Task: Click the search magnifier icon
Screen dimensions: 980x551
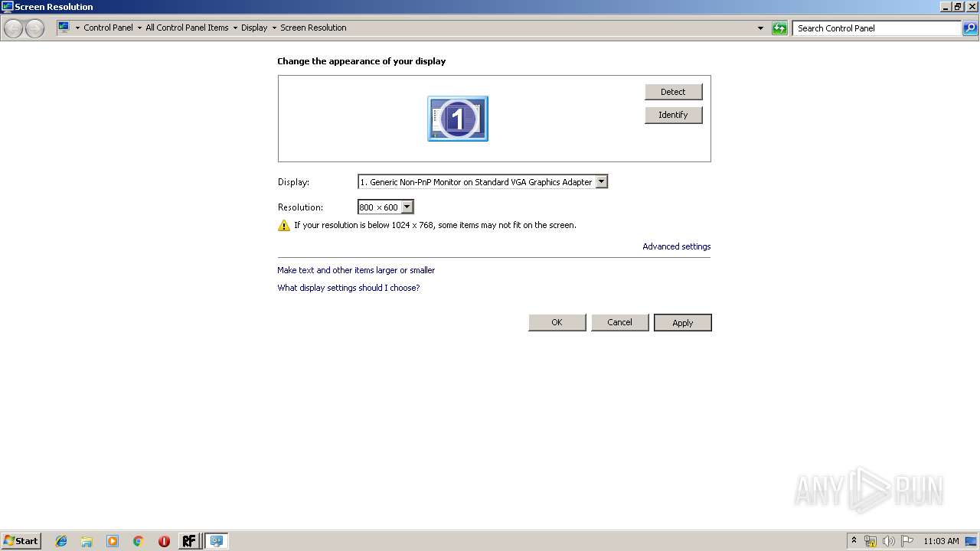Action: 970,28
